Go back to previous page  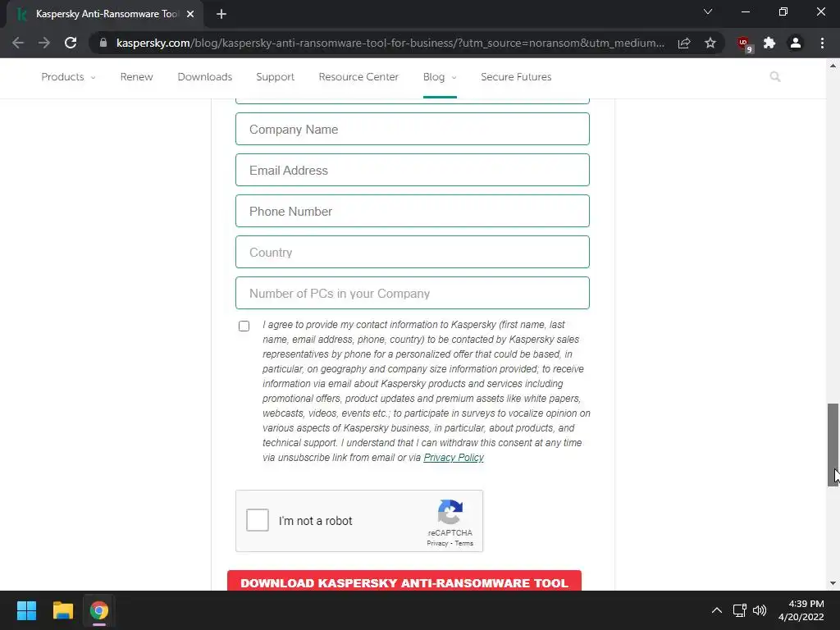[18, 43]
